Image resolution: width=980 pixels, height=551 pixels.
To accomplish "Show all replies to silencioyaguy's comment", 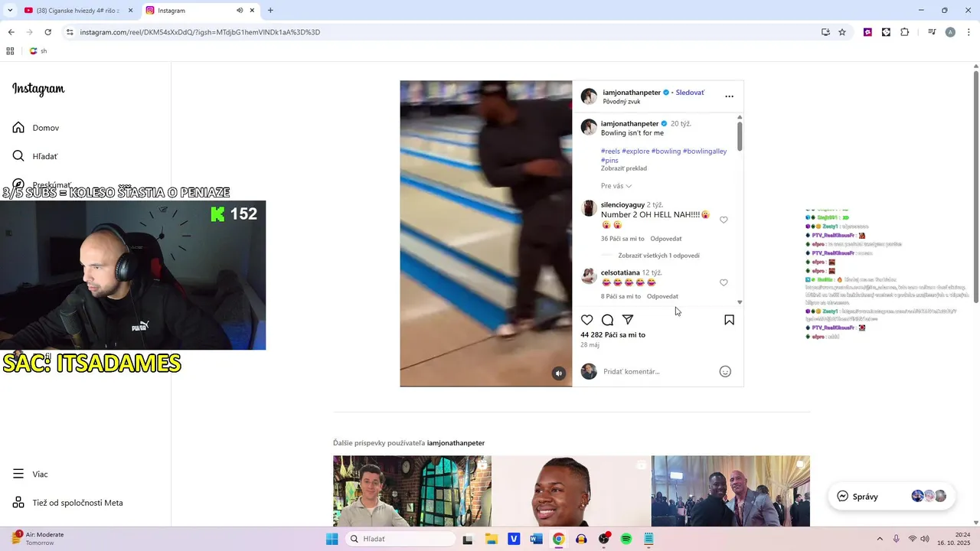I will pyautogui.click(x=658, y=256).
